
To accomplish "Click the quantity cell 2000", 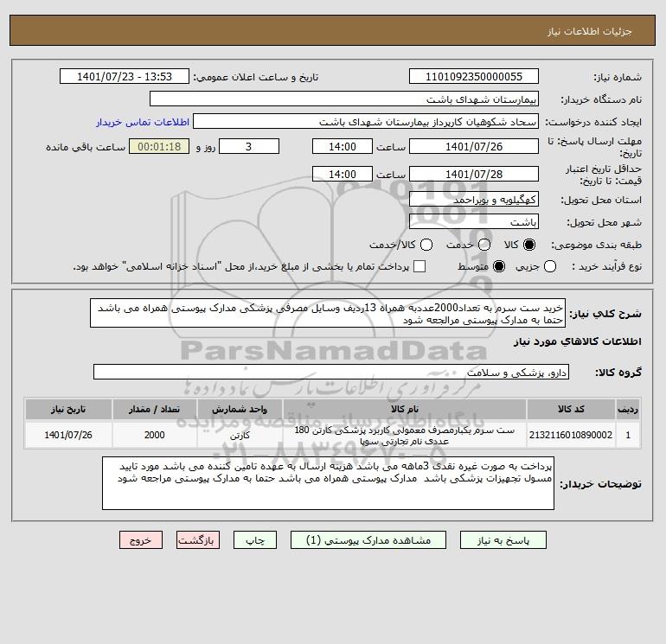I will pyautogui.click(x=154, y=435).
